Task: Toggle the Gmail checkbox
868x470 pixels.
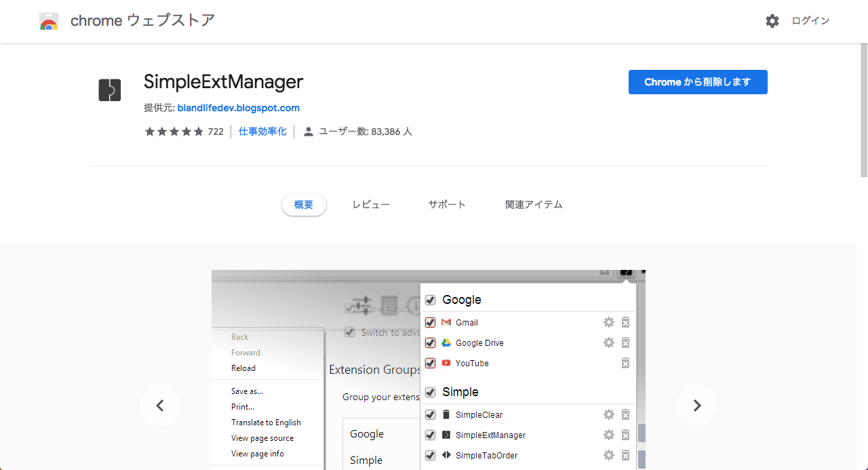Action: 430,323
